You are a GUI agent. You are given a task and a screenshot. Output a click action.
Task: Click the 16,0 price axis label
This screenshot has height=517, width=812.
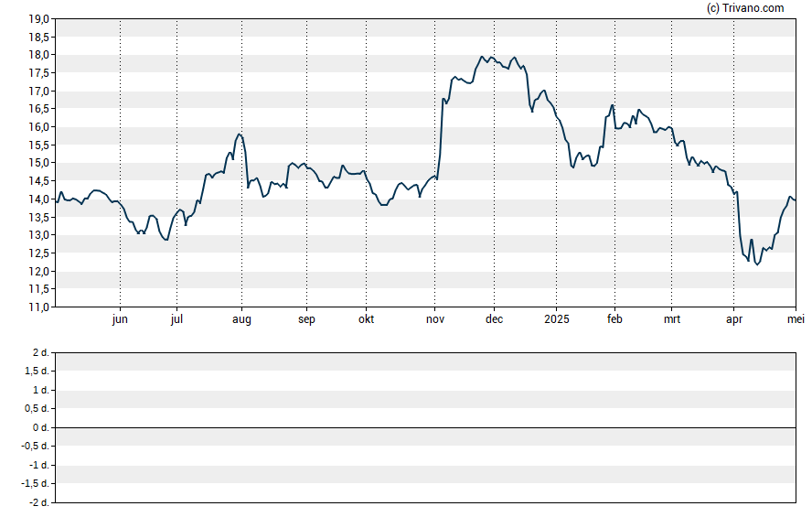[x=38, y=127]
